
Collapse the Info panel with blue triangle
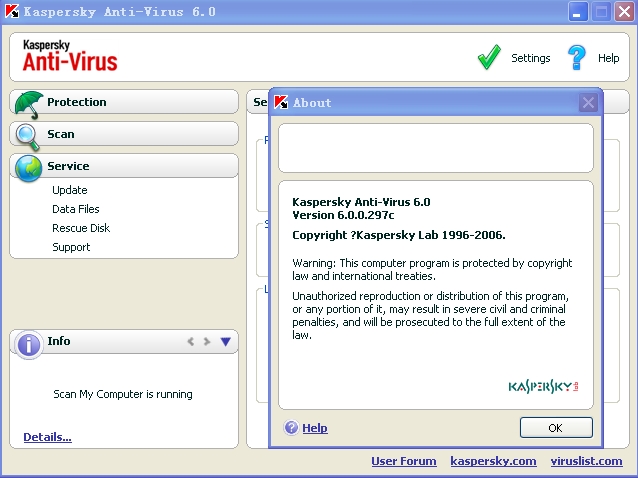pos(226,341)
